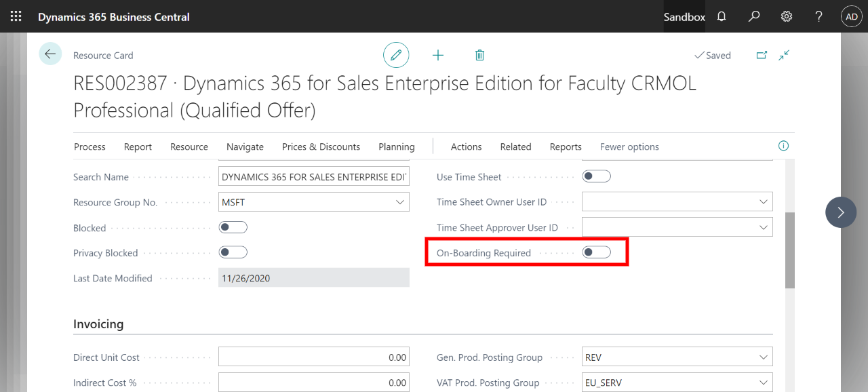This screenshot has width=868, height=392.
Task: Click the Direct Unit Cost field
Action: 314,357
